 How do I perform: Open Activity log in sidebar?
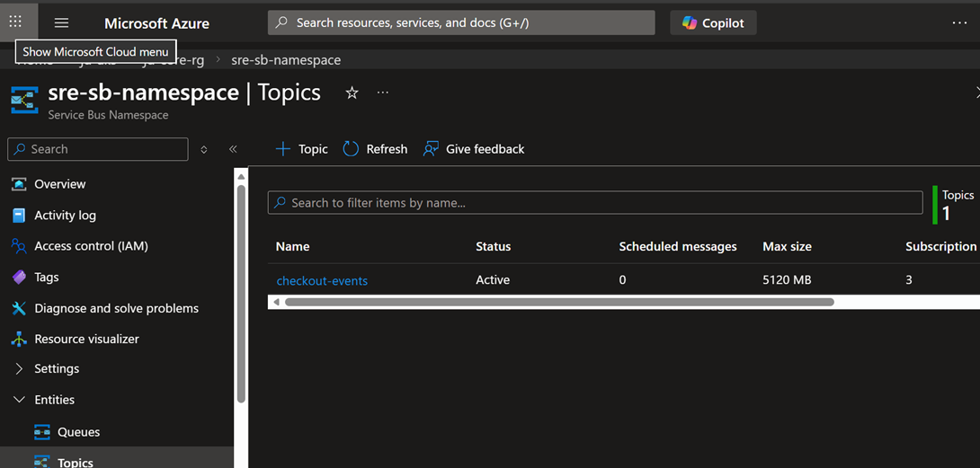point(65,216)
